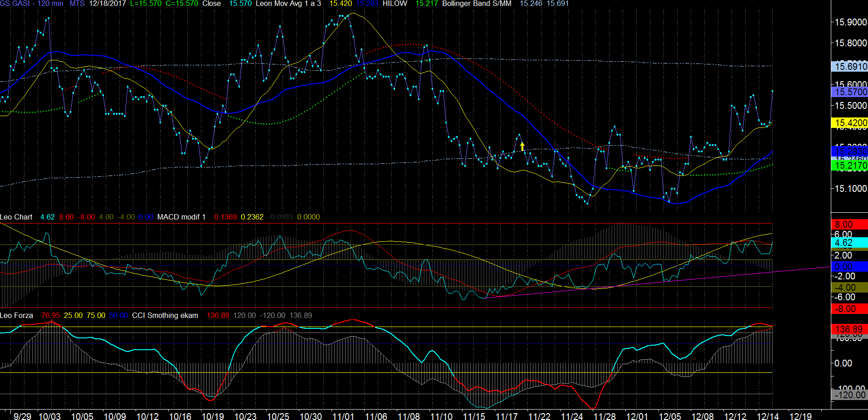Select the CCI Smothing ekam indicator label
The width and height of the screenshot is (868, 420).
click(x=165, y=316)
